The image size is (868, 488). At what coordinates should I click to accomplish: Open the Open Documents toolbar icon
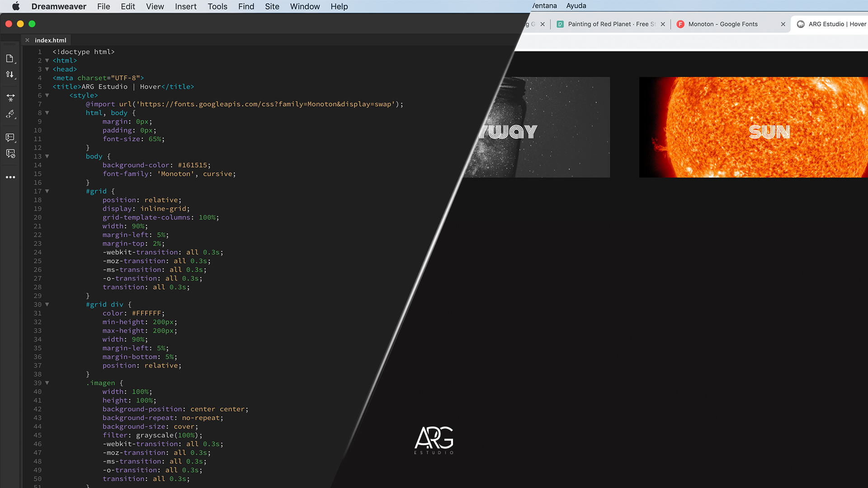pyautogui.click(x=10, y=59)
